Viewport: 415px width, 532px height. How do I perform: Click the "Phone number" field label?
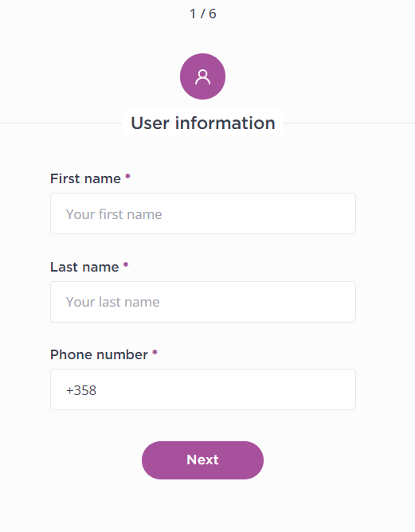point(99,355)
